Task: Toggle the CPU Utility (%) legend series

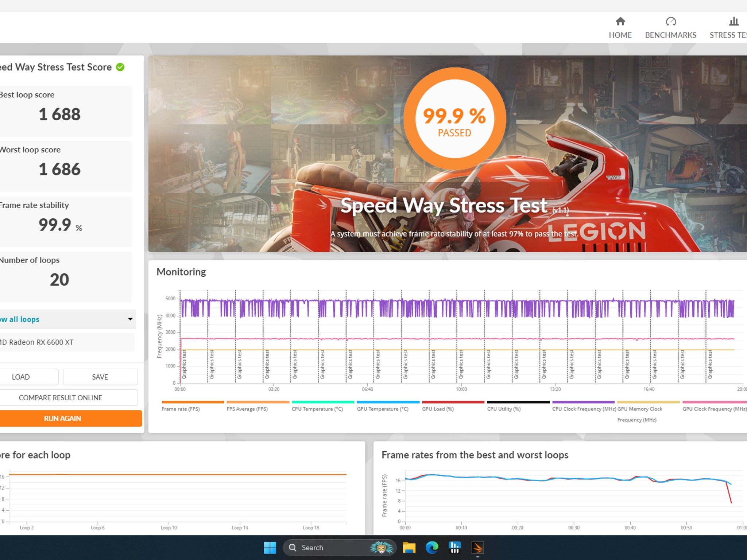Action: (518, 406)
